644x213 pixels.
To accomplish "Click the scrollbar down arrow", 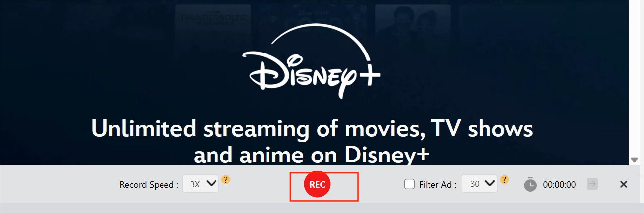I will pyautogui.click(x=634, y=160).
